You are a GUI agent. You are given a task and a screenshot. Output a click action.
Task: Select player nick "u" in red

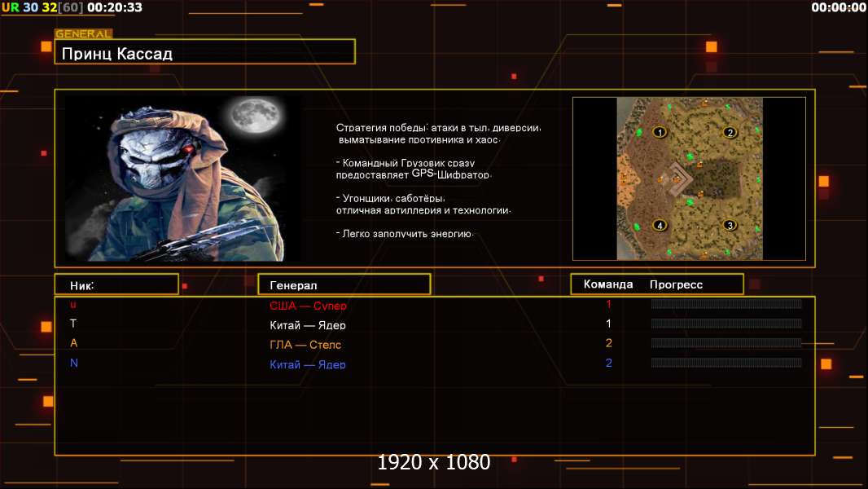73,305
